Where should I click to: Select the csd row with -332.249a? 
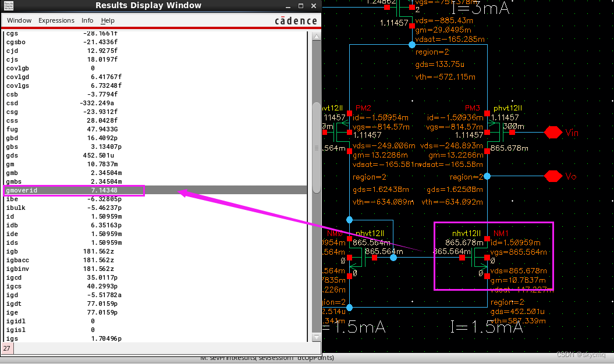[155, 103]
